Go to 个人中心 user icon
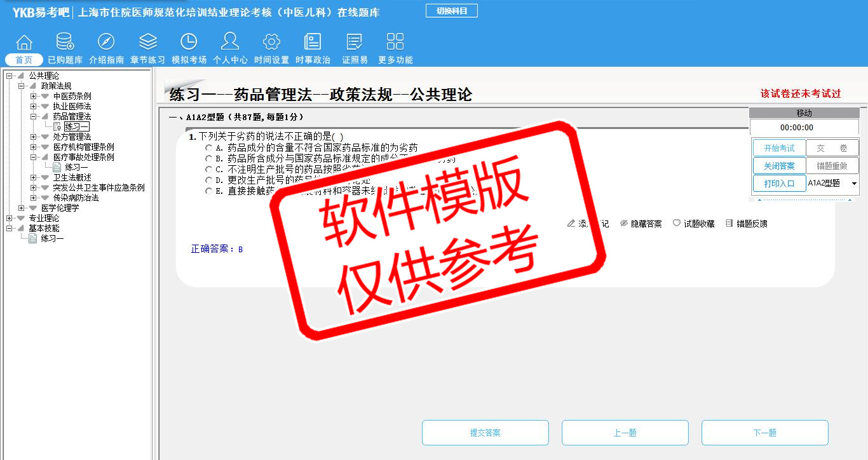Screen dimensions: 868x460 tap(230, 43)
